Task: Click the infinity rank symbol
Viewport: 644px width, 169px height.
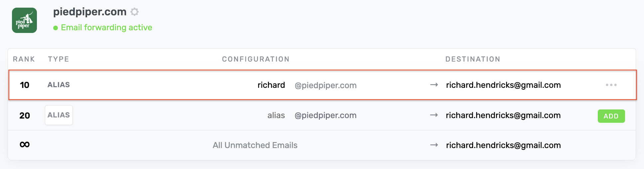Action: (25, 145)
